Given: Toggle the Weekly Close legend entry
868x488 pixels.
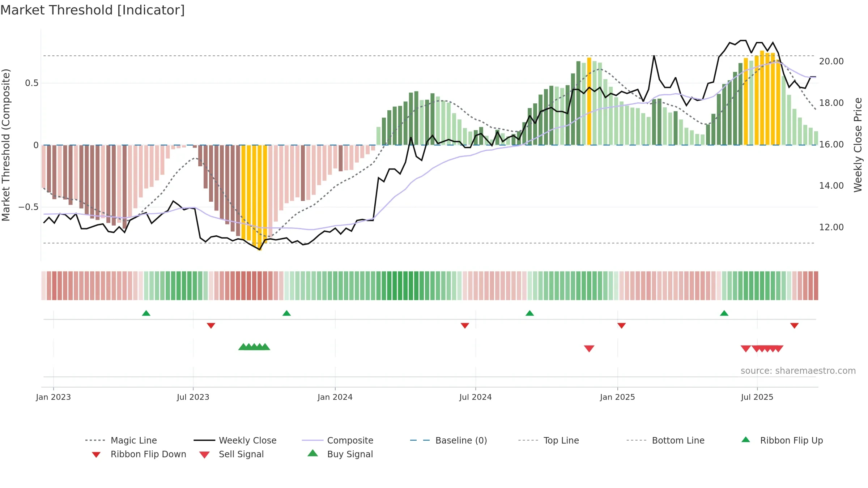Looking at the screenshot, I should pyautogui.click(x=235, y=440).
